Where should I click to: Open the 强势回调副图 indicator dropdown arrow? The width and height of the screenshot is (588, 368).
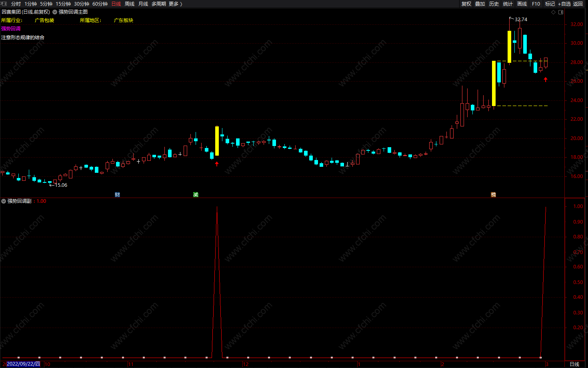(x=4, y=201)
